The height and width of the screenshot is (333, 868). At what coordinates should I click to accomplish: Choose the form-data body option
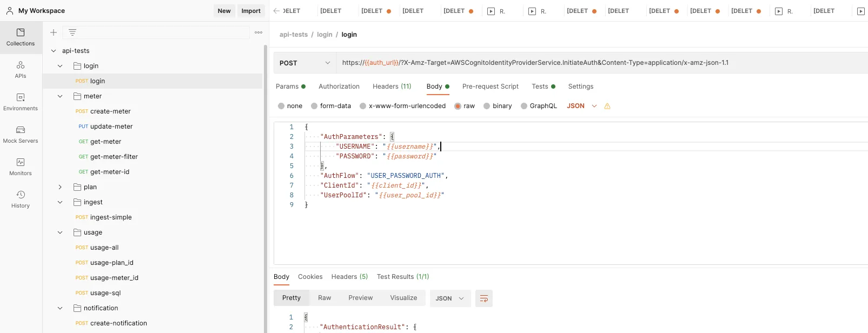coord(313,106)
